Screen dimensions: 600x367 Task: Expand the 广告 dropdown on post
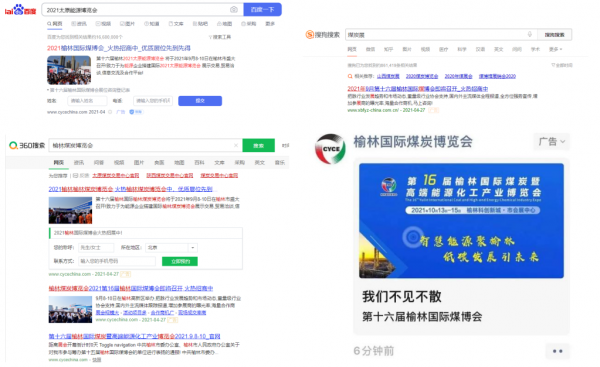(551, 142)
